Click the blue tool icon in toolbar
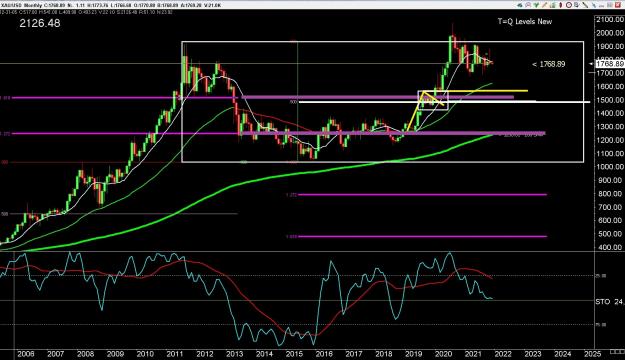 tap(594, 5)
